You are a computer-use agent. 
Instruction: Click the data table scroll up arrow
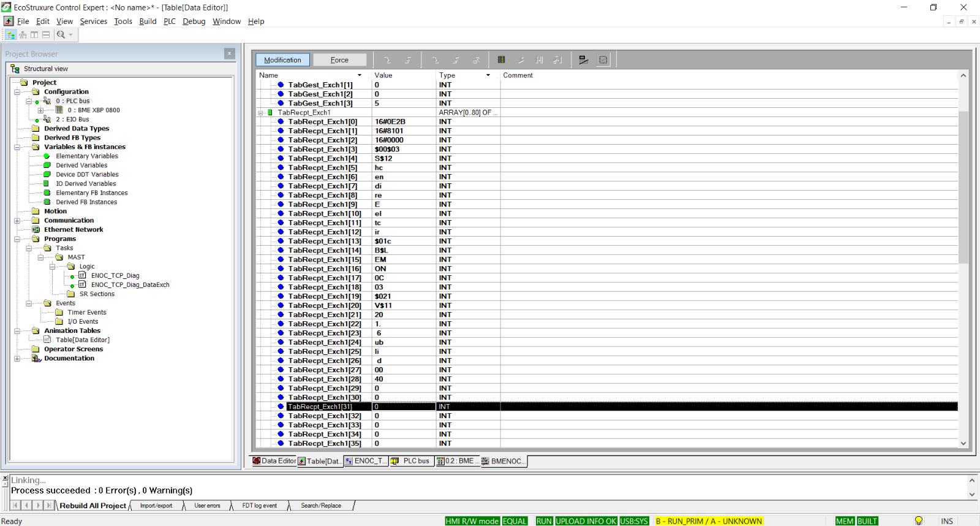[x=963, y=75]
